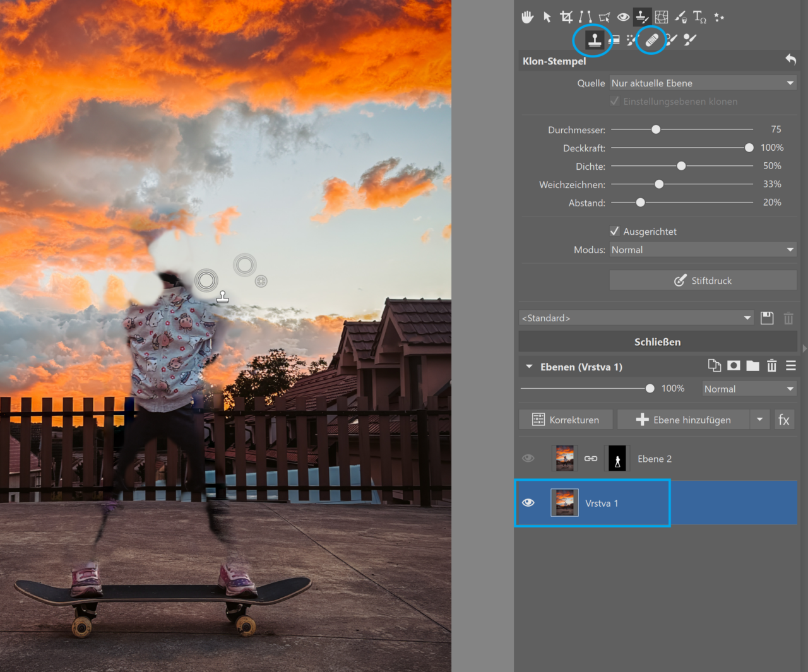Hide the Vrstva 1 layer
This screenshot has height=672, width=808.
pos(528,502)
